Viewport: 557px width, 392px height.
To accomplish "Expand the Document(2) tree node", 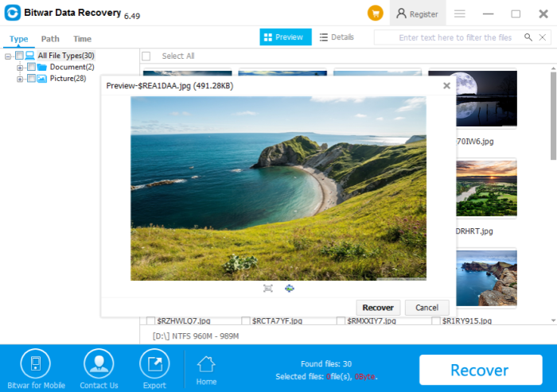I will pyautogui.click(x=20, y=67).
